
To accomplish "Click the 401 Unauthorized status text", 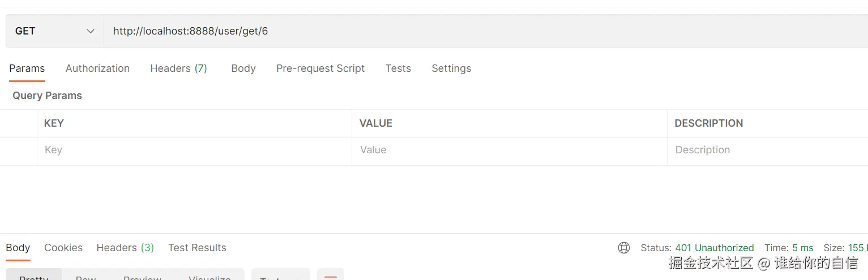I will (714, 248).
